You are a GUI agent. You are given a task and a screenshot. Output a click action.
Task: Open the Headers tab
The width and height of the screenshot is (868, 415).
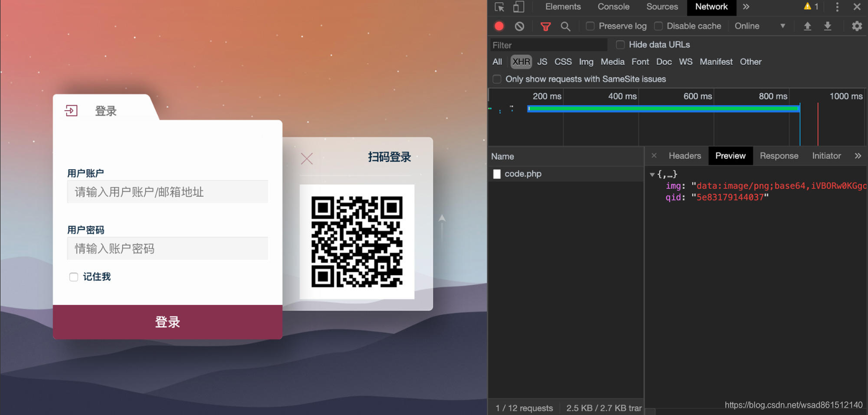pos(685,156)
